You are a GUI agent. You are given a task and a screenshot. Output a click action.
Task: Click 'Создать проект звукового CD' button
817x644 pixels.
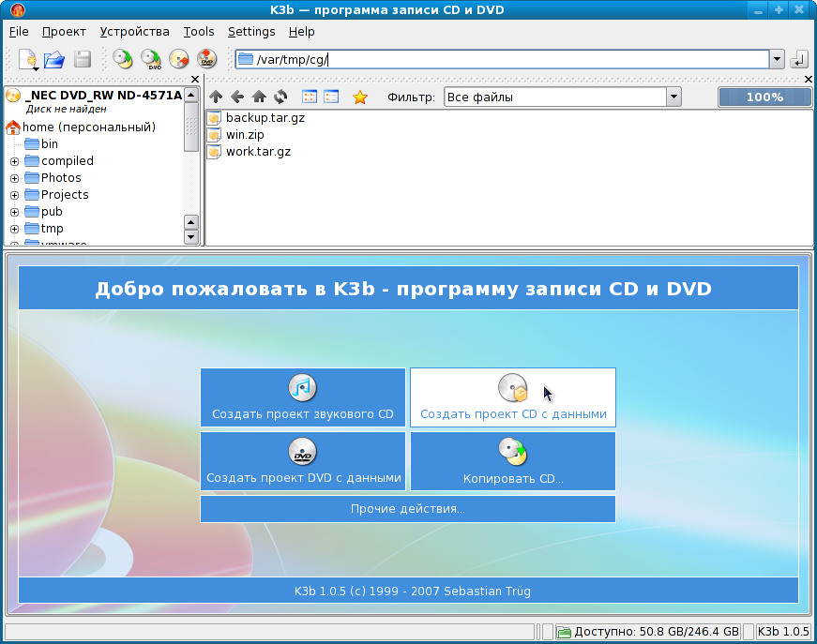pyautogui.click(x=303, y=397)
